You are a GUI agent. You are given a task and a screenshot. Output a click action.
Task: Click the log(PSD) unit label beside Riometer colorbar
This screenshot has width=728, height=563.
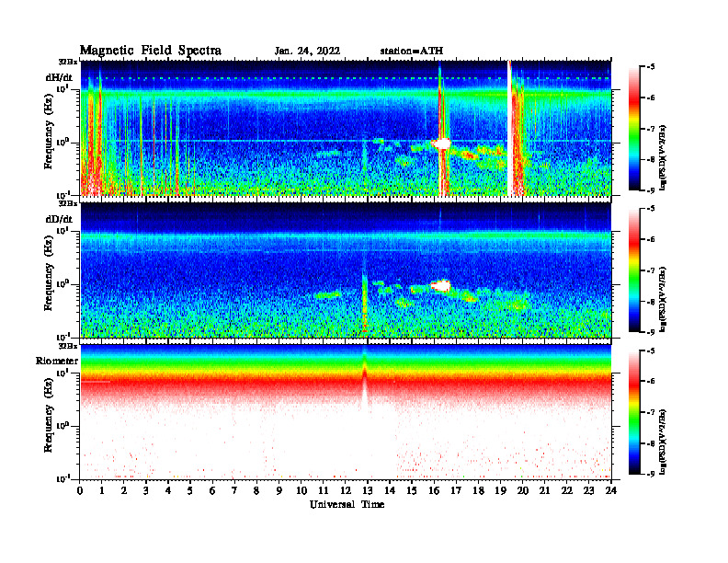click(663, 442)
